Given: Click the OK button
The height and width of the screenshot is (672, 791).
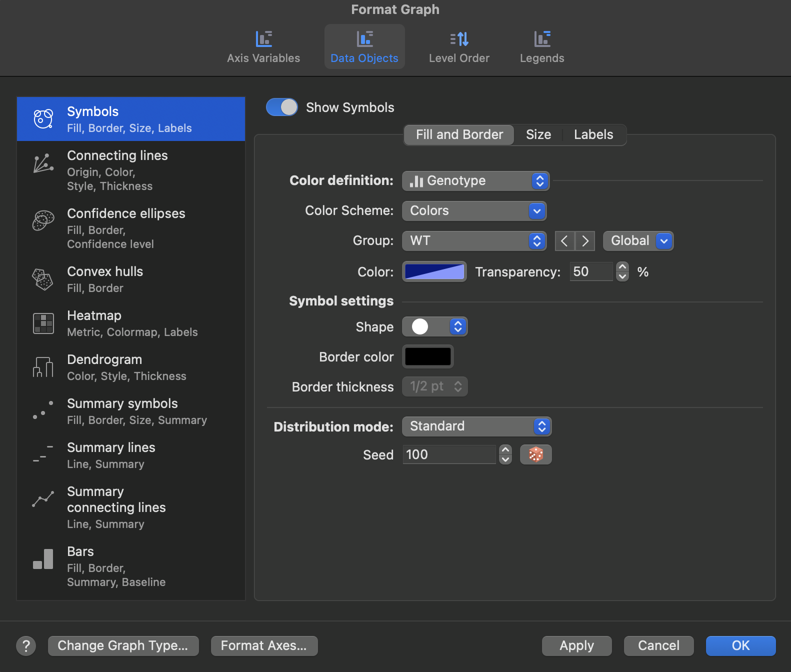Looking at the screenshot, I should 740,645.
